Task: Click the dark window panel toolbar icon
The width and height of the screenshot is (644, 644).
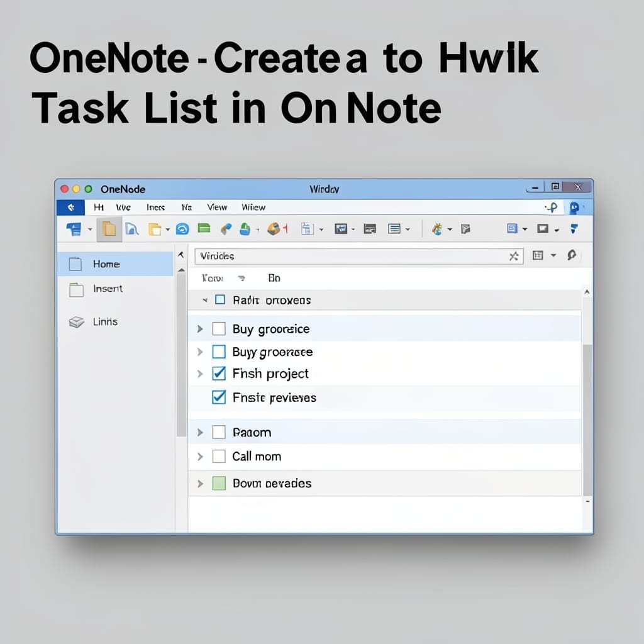Action: coord(370,229)
